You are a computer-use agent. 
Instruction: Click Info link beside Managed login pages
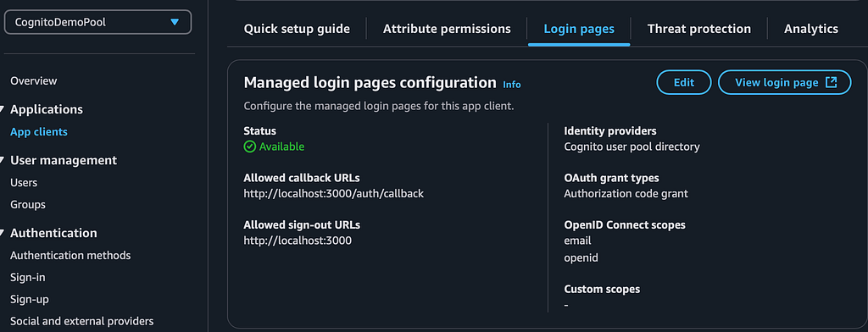(511, 85)
